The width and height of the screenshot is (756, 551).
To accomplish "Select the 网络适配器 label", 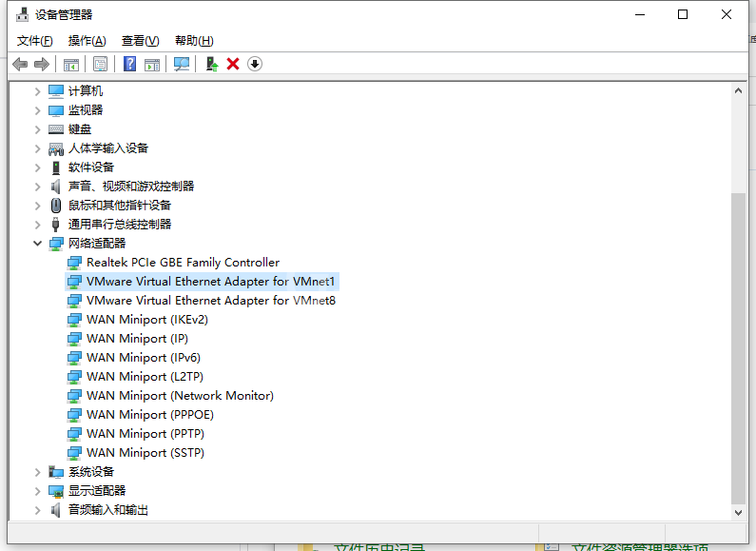I will 97,244.
